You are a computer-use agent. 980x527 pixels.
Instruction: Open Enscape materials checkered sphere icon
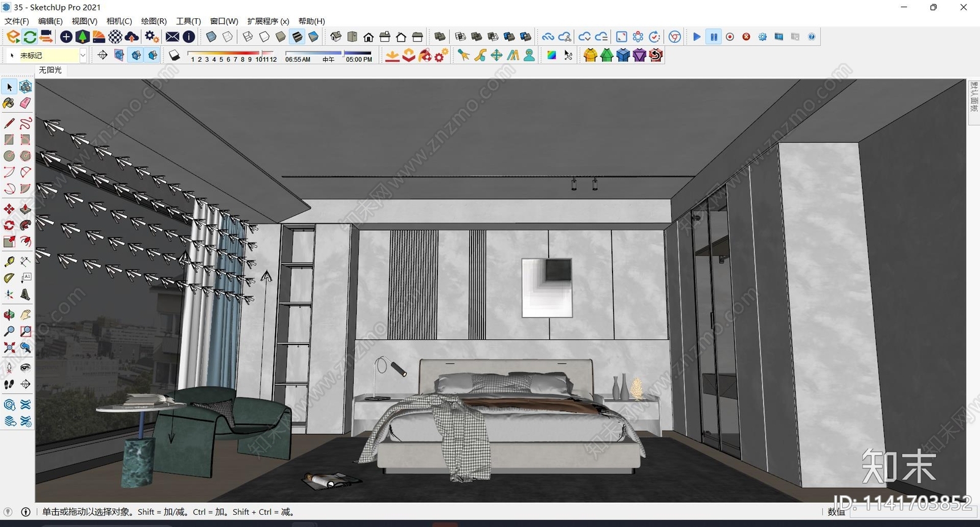(x=115, y=37)
